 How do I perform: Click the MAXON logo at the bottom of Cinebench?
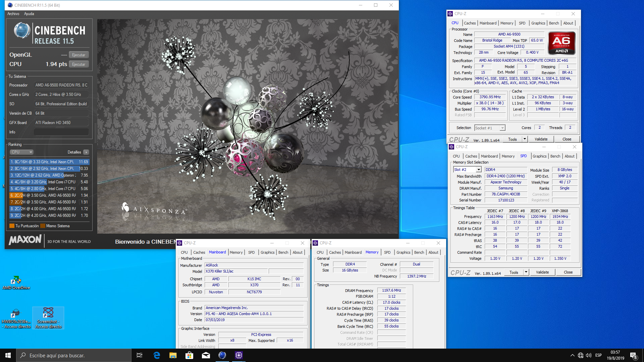(25, 240)
